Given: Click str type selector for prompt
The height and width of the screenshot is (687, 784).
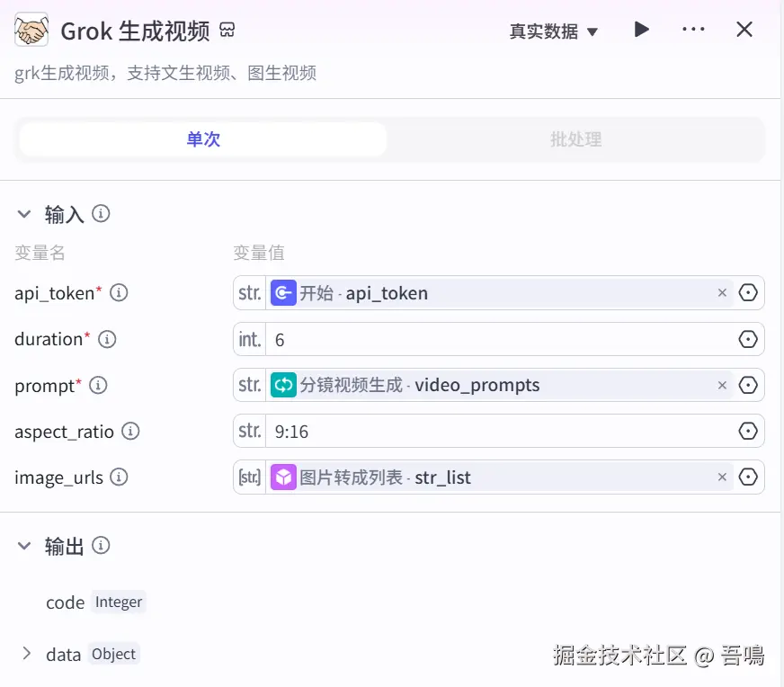Looking at the screenshot, I should (x=250, y=385).
